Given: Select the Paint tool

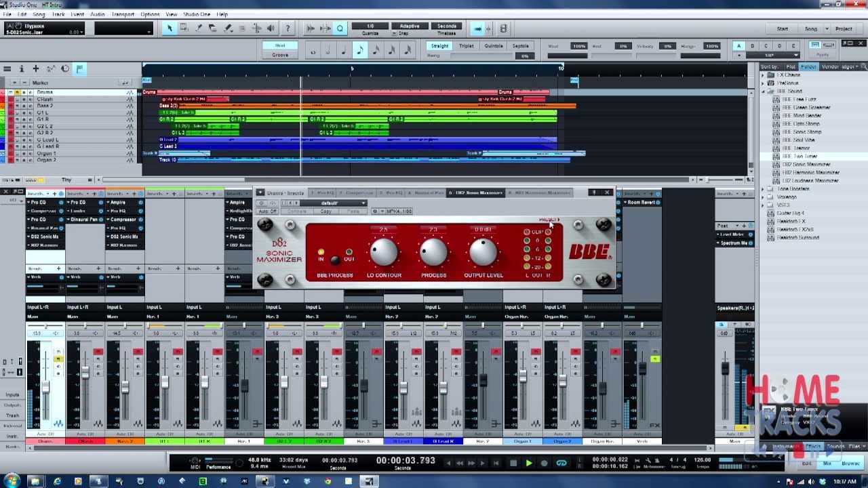Looking at the screenshot, I should [228, 28].
